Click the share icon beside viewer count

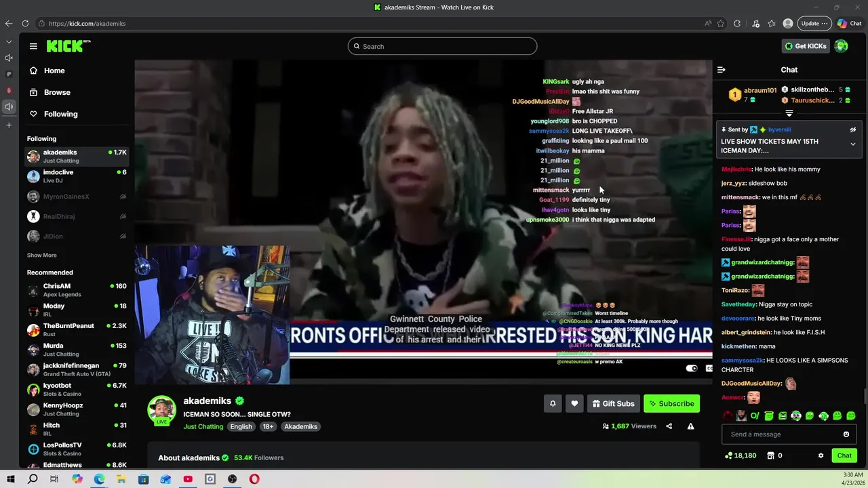[x=669, y=426]
